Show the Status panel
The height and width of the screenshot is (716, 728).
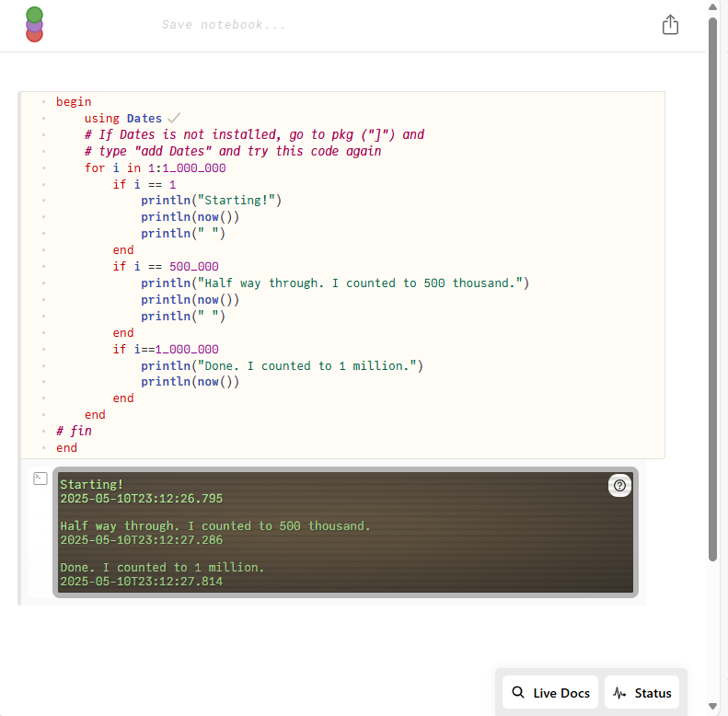(x=641, y=693)
